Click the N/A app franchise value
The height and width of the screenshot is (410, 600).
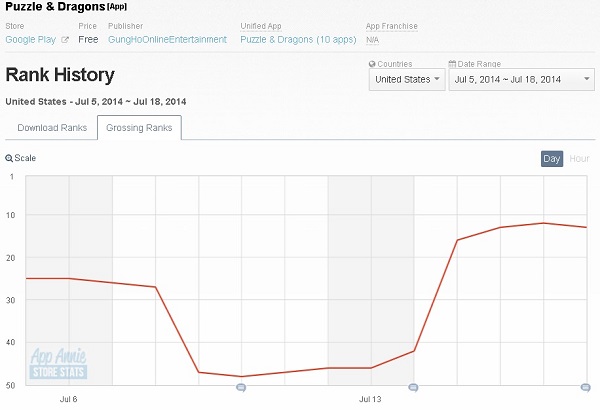(372, 40)
